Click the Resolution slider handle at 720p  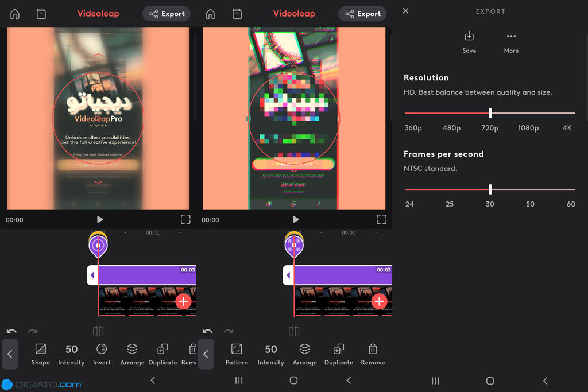[x=490, y=113]
